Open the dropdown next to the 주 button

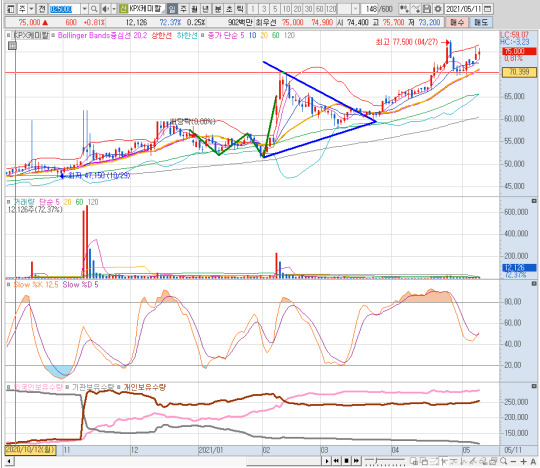[31, 9]
